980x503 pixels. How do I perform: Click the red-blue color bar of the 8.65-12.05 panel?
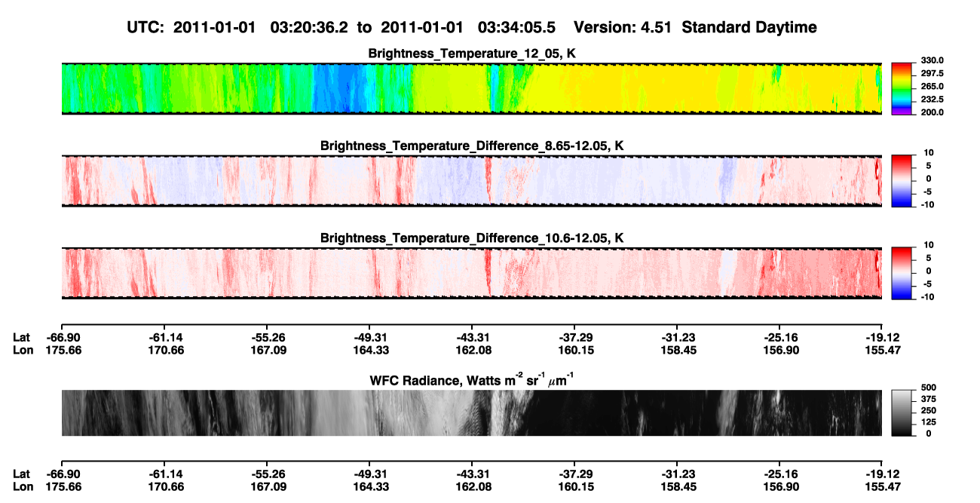[902, 180]
